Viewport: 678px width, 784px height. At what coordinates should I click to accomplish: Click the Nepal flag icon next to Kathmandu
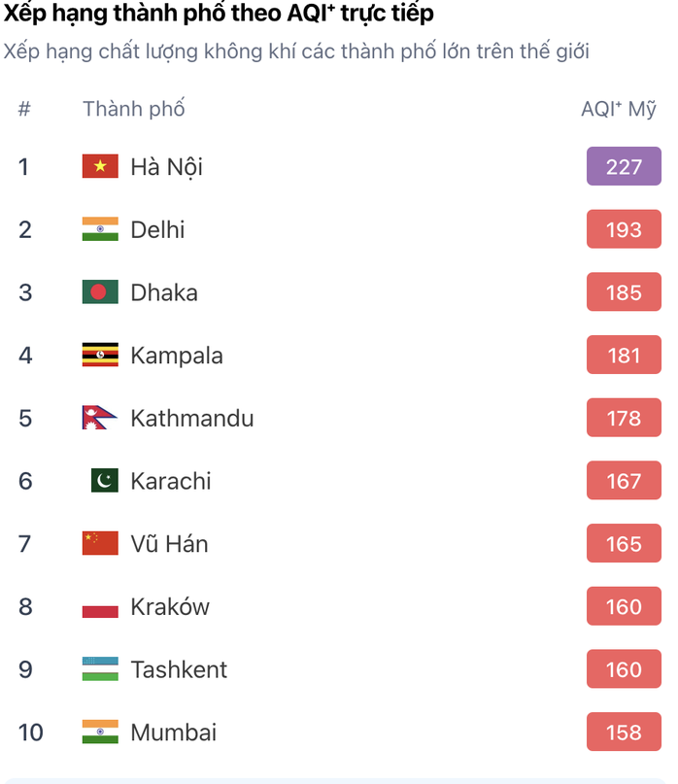[99, 418]
